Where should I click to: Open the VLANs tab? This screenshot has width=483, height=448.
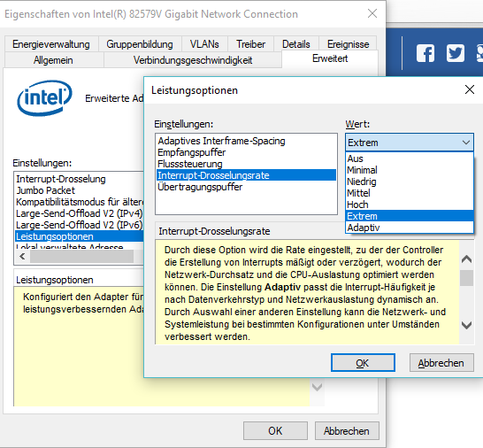coord(204,44)
